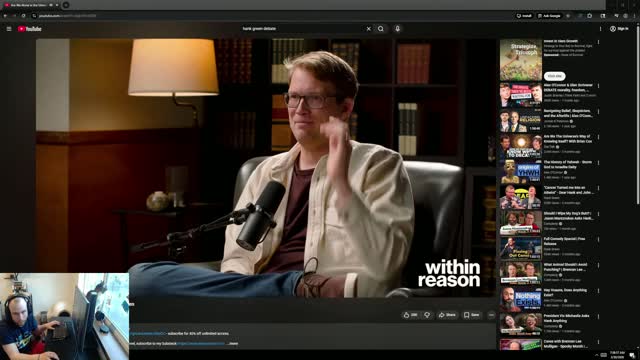Screen dimensions: 640x360
Task: Open YouTube settings three-dot menu beside Sign in
Action: pyautogui.click(x=600, y=29)
